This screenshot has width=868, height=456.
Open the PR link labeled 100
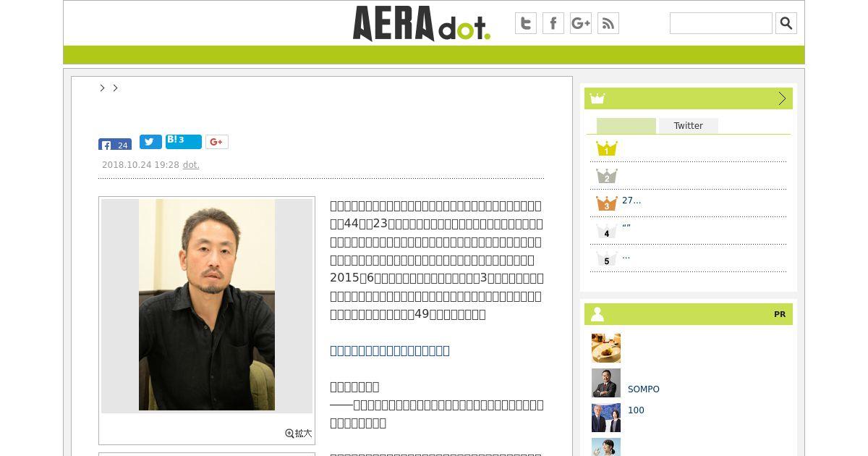(636, 410)
